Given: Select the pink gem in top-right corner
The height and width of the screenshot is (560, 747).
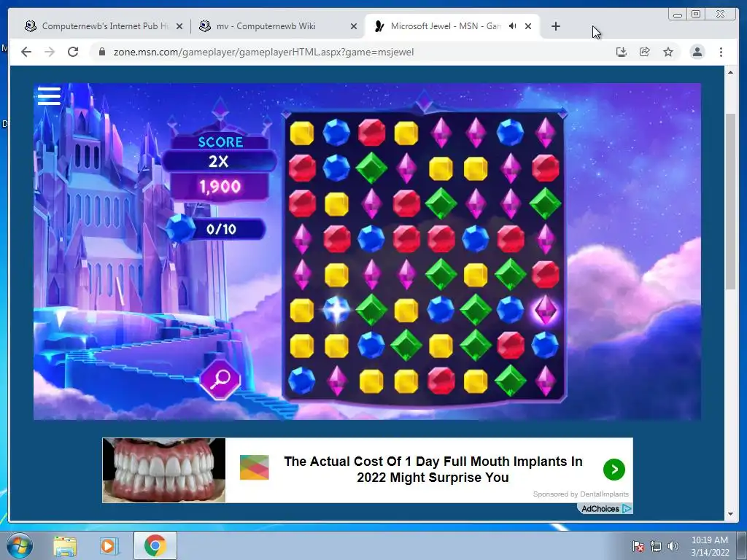Looking at the screenshot, I should (545, 133).
